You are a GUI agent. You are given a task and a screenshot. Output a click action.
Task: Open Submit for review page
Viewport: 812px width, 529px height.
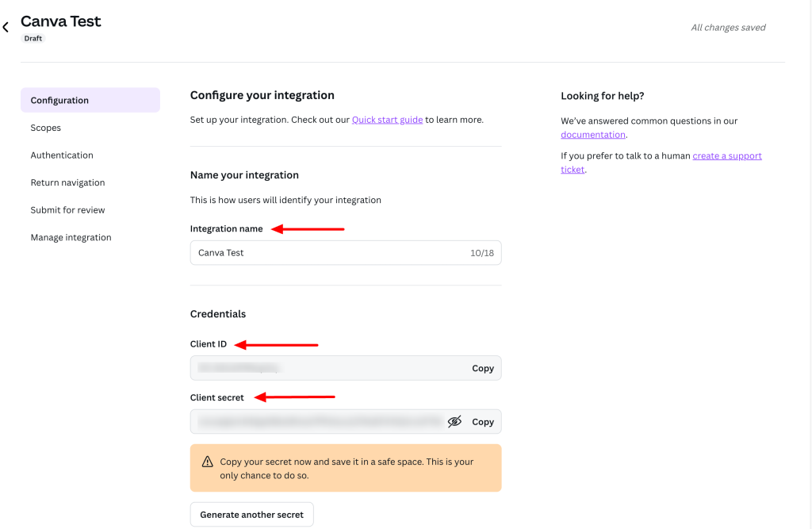[x=67, y=210]
